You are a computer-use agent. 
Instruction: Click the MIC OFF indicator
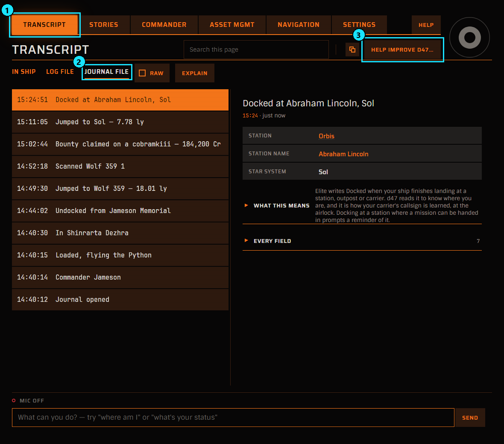tap(28, 400)
